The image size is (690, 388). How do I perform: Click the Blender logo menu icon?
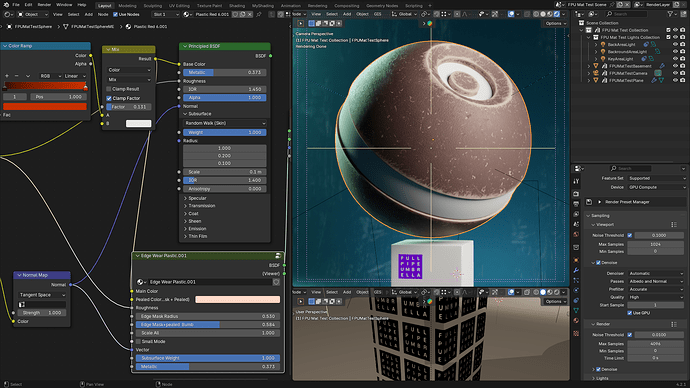coord(5,4)
